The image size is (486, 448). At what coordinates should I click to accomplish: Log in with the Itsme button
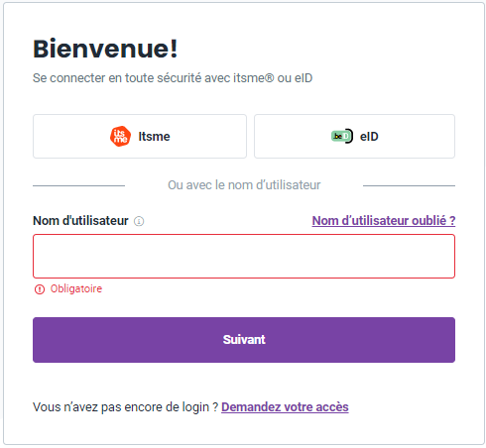point(140,136)
